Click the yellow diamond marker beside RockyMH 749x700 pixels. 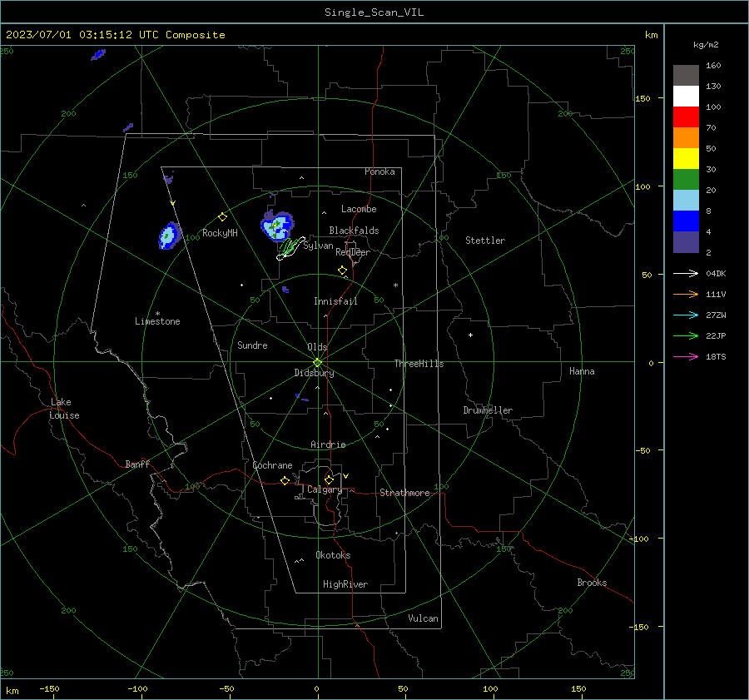222,217
